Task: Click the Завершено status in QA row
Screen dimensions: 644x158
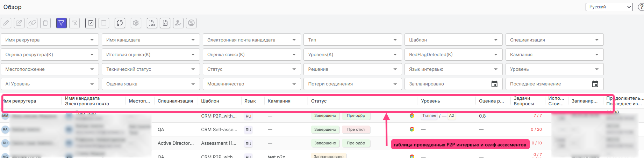Action: click(x=325, y=129)
